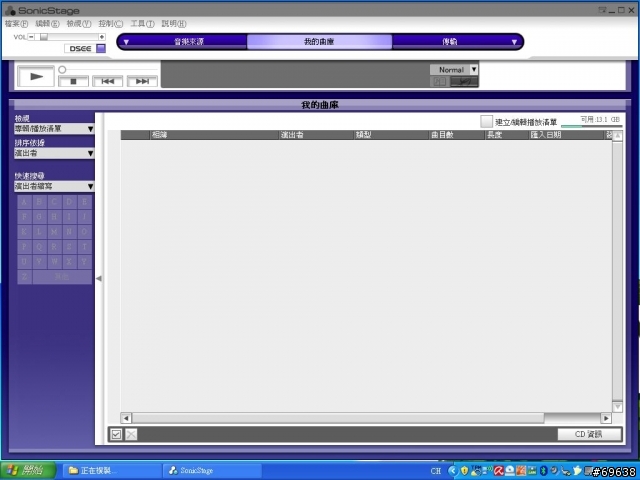Check the 建立/編輯播放清單 checkbox

(x=486, y=121)
